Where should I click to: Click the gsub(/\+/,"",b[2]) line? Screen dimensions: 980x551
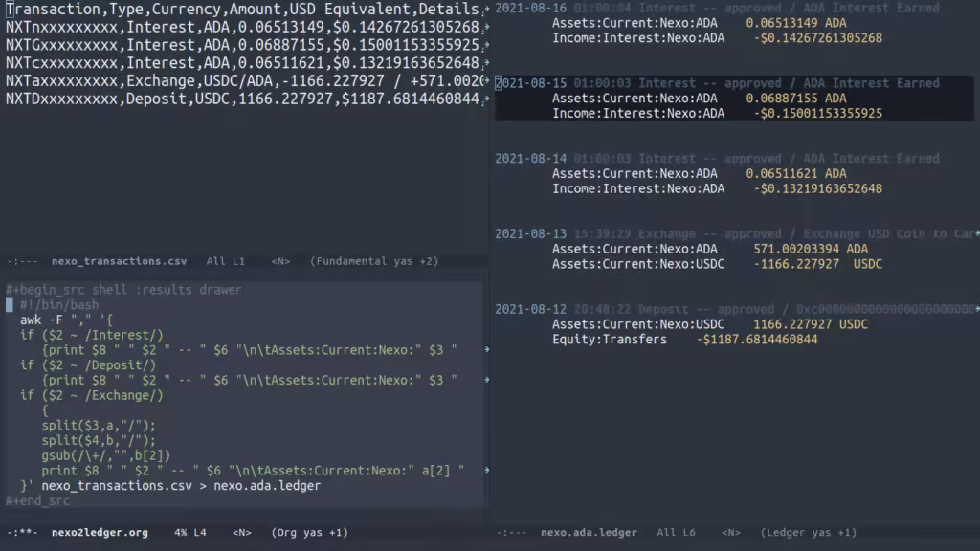pos(105,455)
